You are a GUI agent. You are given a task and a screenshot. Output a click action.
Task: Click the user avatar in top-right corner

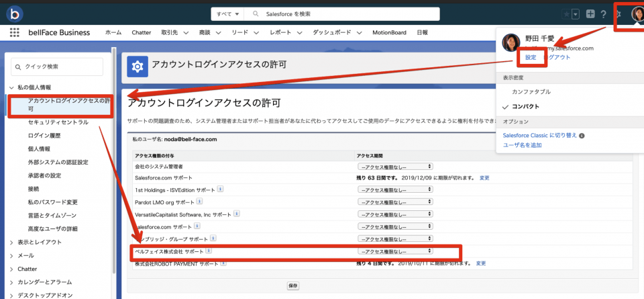(x=637, y=14)
